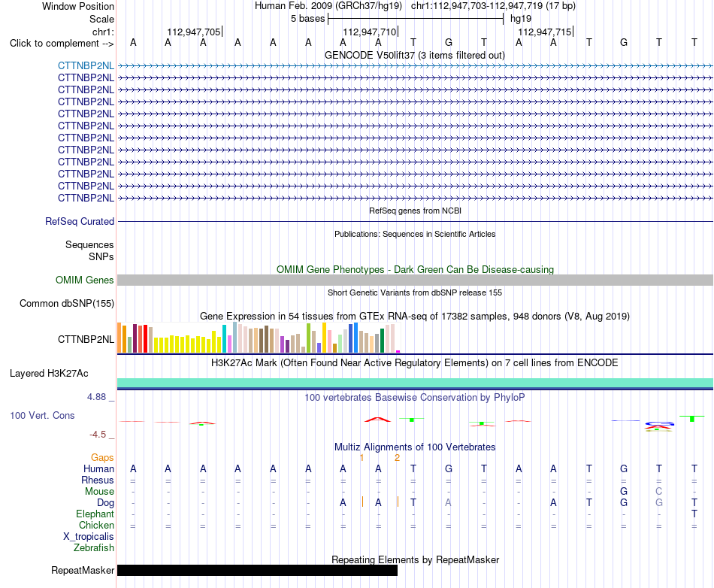The height and width of the screenshot is (588, 714).
Task: Click the Dog species label
Action: [105, 503]
